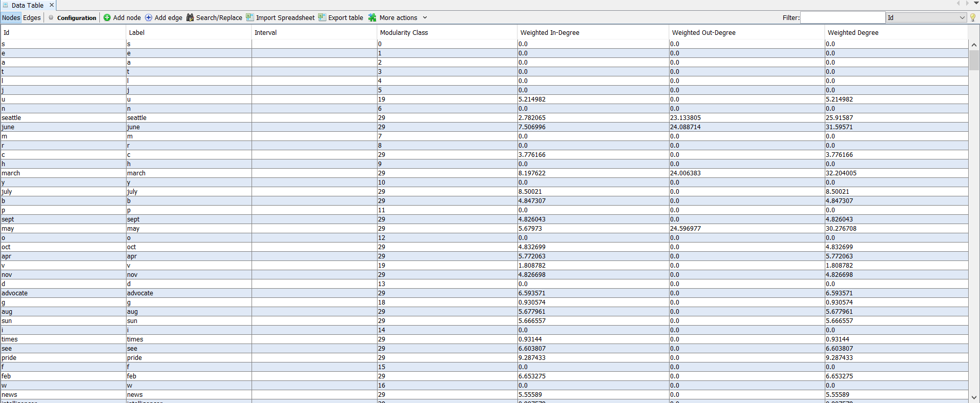Click the Export table icon
The image size is (980, 403).
(x=322, y=17)
